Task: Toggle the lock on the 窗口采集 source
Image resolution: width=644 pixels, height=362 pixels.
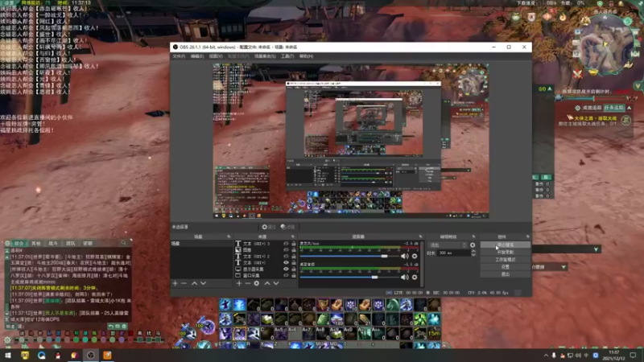Action: click(x=294, y=275)
